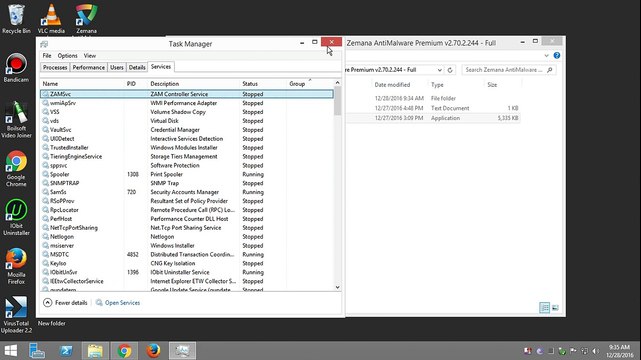This screenshot has width=641, height=360.
Task: Select the MSDTC service row
Action: point(187,254)
